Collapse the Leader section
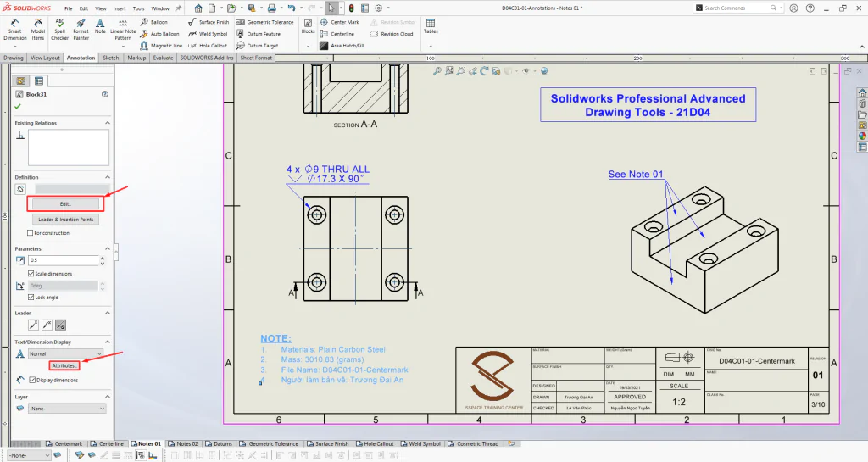This screenshot has width=868, height=462. pos(108,313)
